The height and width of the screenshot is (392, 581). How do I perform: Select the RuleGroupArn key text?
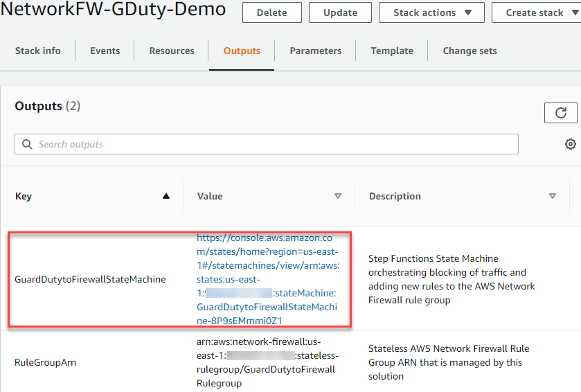coord(45,362)
